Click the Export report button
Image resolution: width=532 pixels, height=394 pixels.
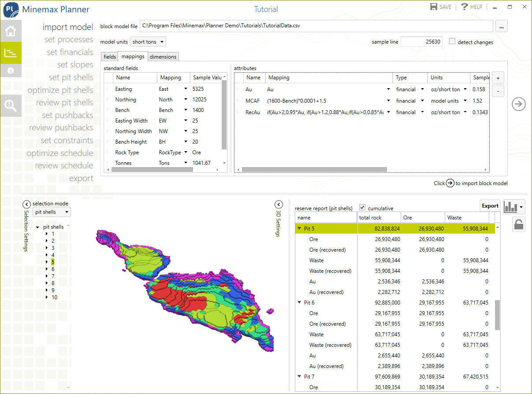click(x=490, y=206)
